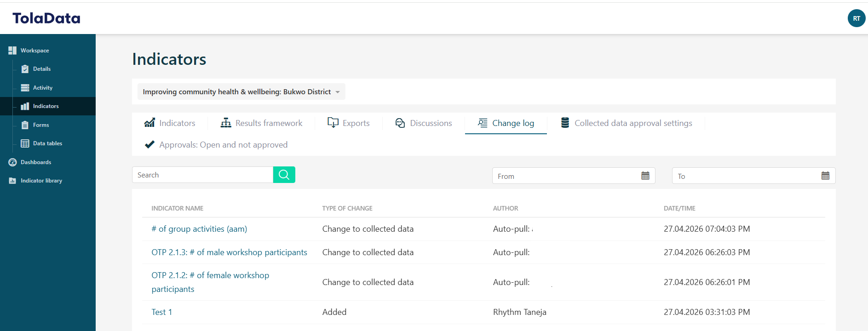Switch to the Results framework tab
This screenshot has width=868, height=331.
click(x=262, y=123)
